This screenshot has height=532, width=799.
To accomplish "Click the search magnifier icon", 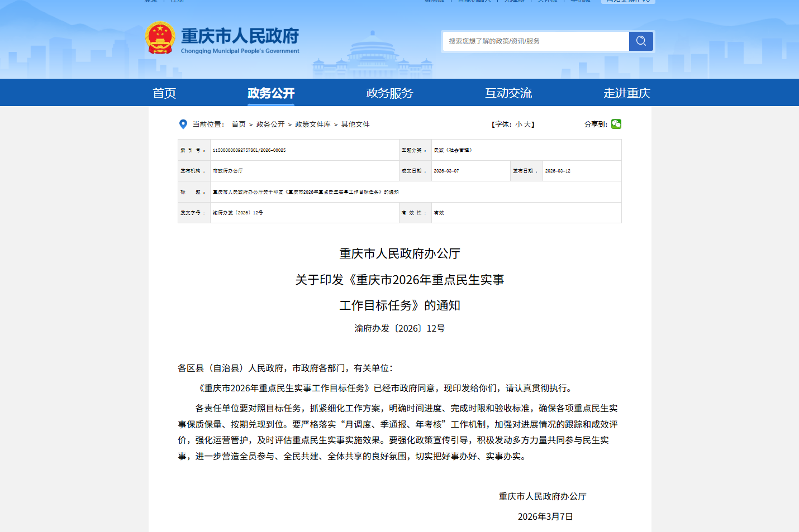I will point(640,41).
